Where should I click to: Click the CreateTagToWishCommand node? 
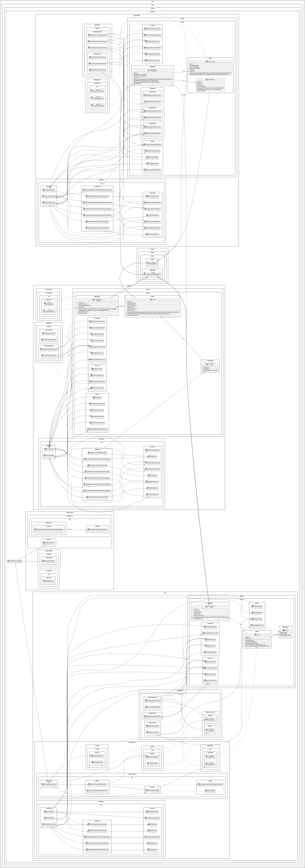pyautogui.click(x=97, y=347)
